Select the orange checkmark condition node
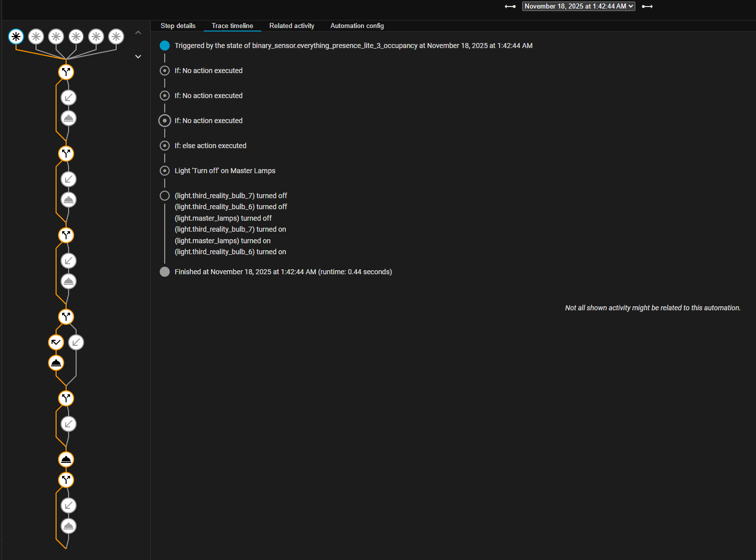The image size is (756, 560). point(56,342)
